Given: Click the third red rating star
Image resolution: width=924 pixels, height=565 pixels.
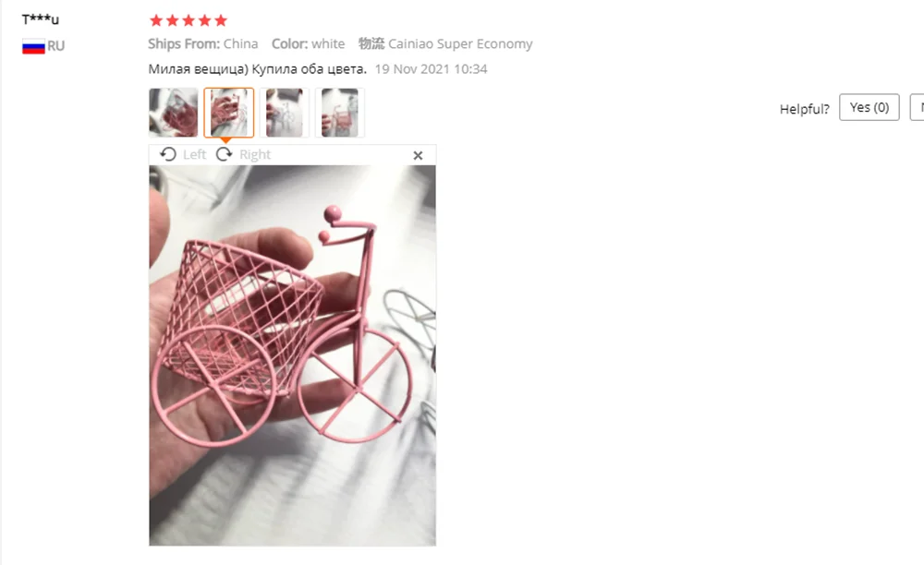Looking at the screenshot, I should [x=188, y=20].
